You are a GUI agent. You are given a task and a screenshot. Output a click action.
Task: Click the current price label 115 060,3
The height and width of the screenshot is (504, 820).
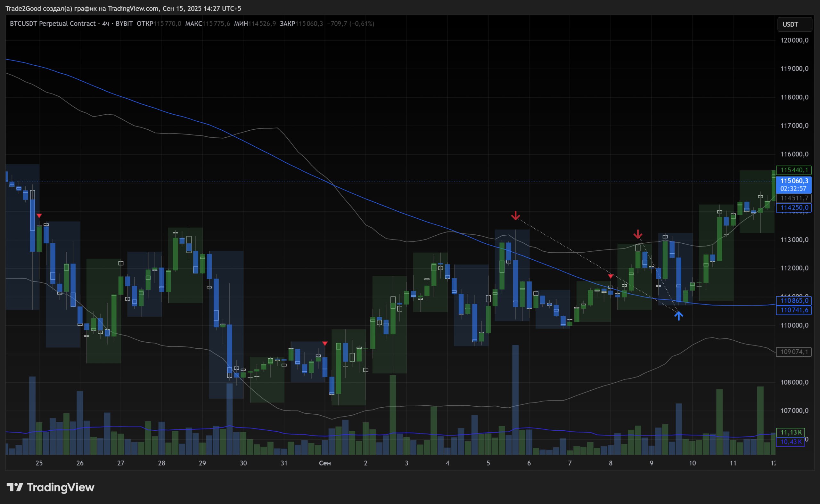pos(794,181)
